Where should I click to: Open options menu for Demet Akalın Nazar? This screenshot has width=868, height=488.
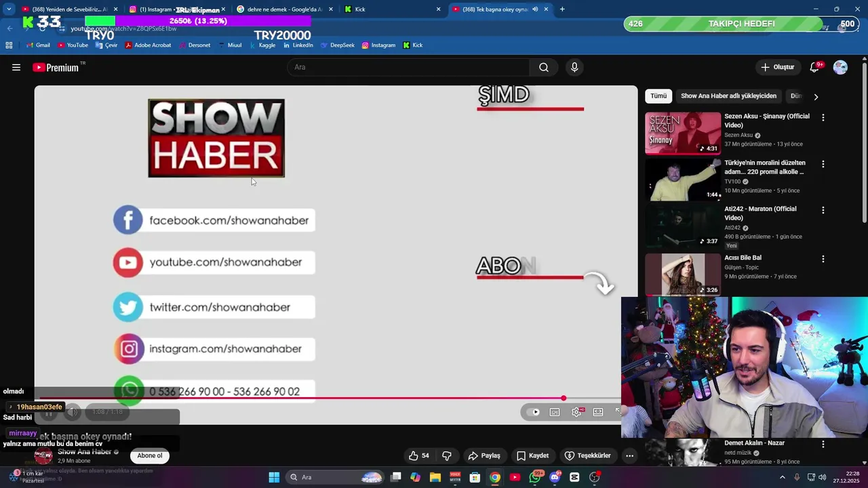823,445
